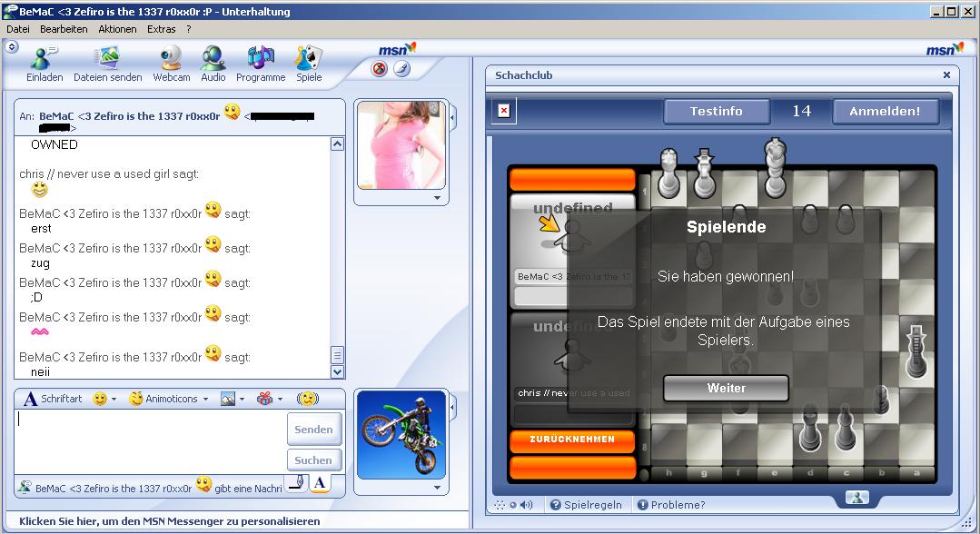Click the Weiter button in Spielende dialog
This screenshot has height=534, width=980.
[x=726, y=388]
